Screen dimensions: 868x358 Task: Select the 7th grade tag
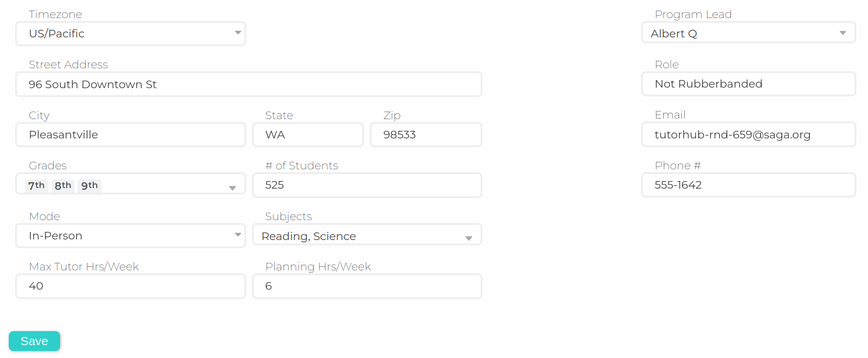point(36,185)
